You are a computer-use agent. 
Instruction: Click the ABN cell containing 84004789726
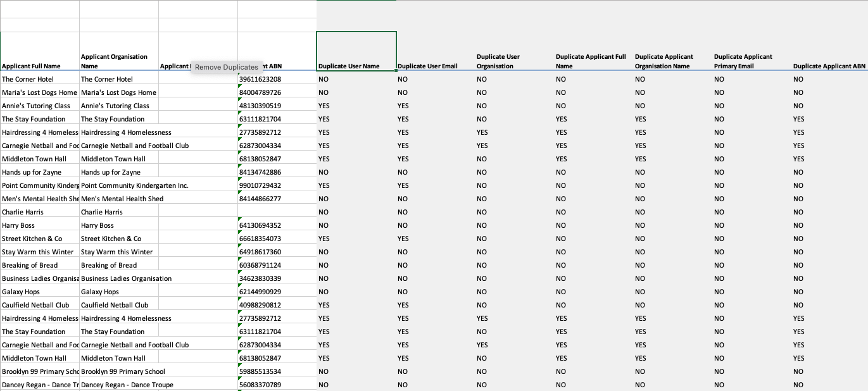click(x=277, y=92)
